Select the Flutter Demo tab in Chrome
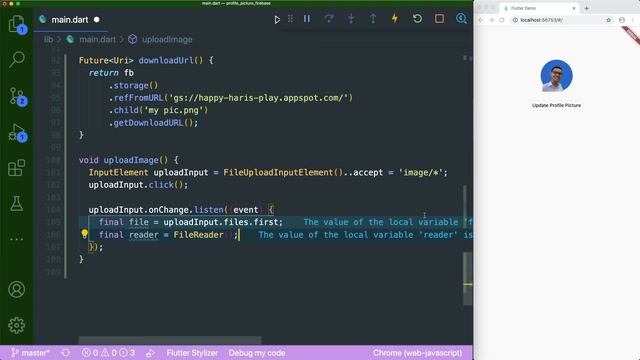Image resolution: width=640 pixels, height=360 pixels. coord(539,8)
